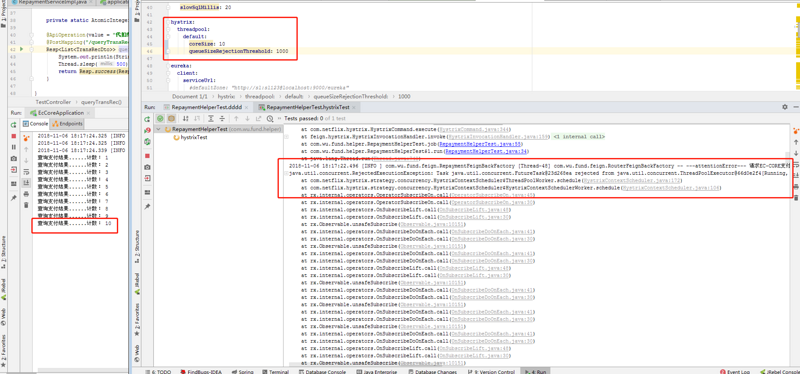The image size is (800, 374).
Task: Expand all test tree nodes
Action: click(211, 118)
